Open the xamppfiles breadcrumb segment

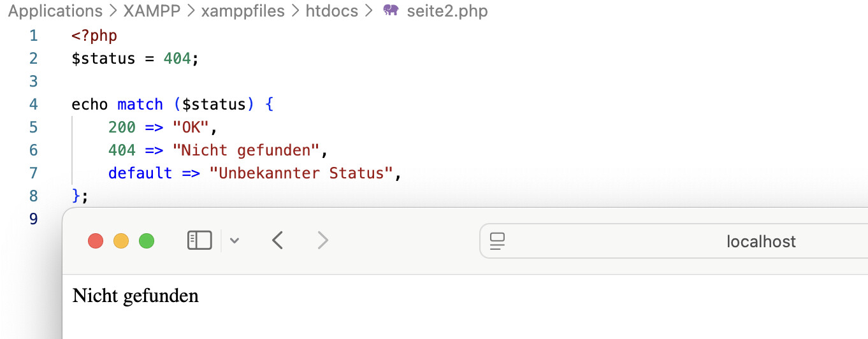tap(243, 11)
